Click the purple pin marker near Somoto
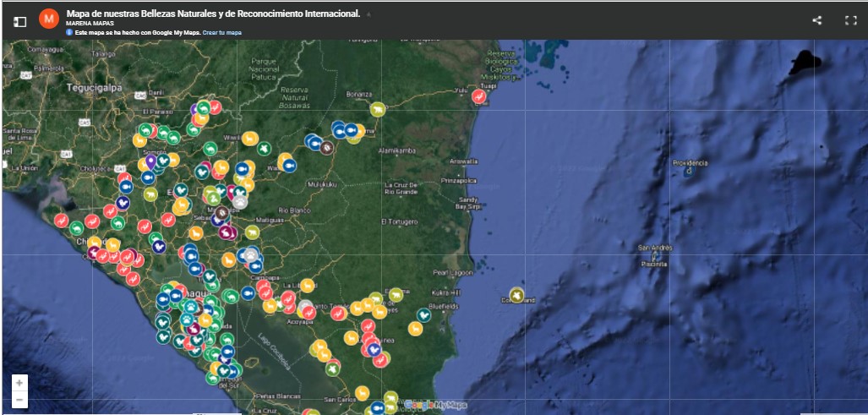Image resolution: width=868 pixels, height=415 pixels. point(151,160)
